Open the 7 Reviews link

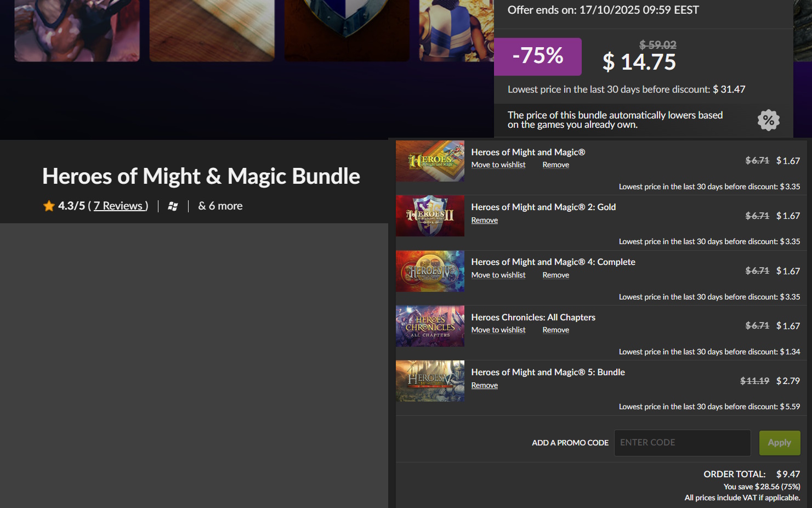click(x=121, y=206)
